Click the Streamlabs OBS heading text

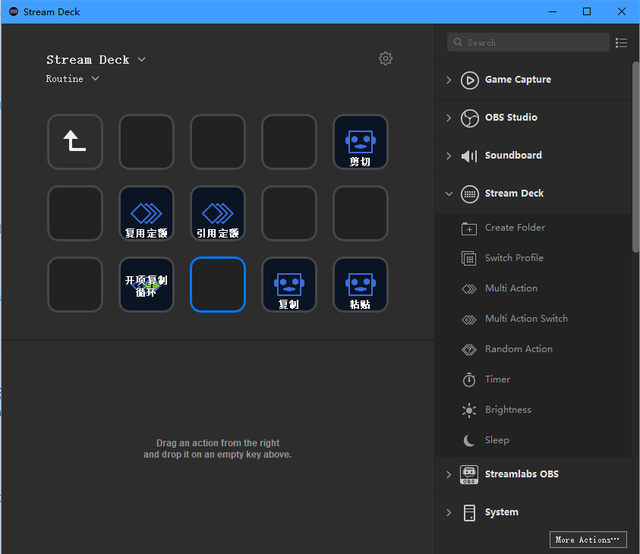(522, 474)
